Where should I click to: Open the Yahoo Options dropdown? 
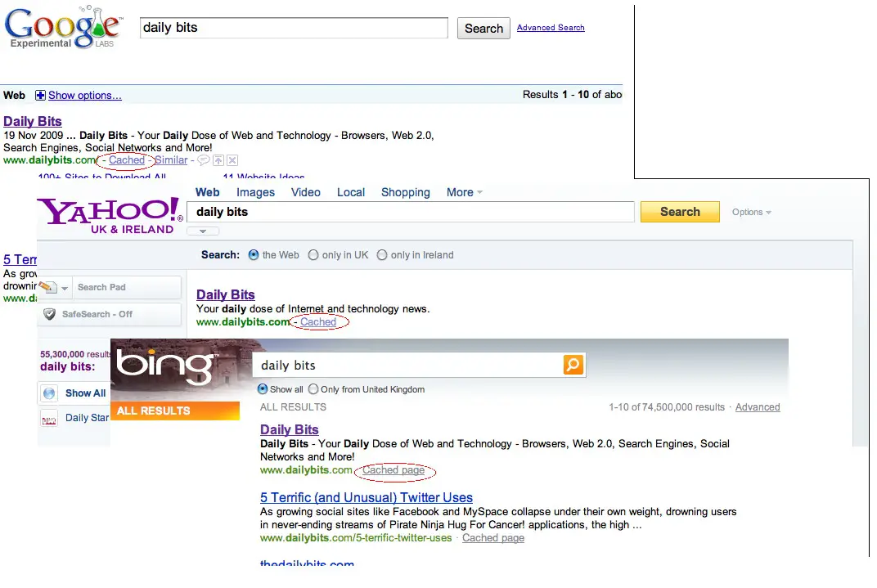[x=752, y=213]
